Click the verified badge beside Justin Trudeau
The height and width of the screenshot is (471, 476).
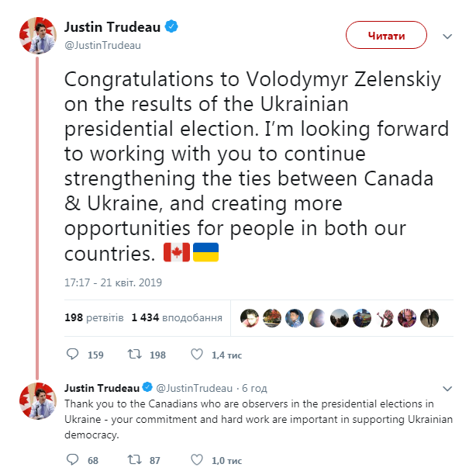(x=172, y=26)
